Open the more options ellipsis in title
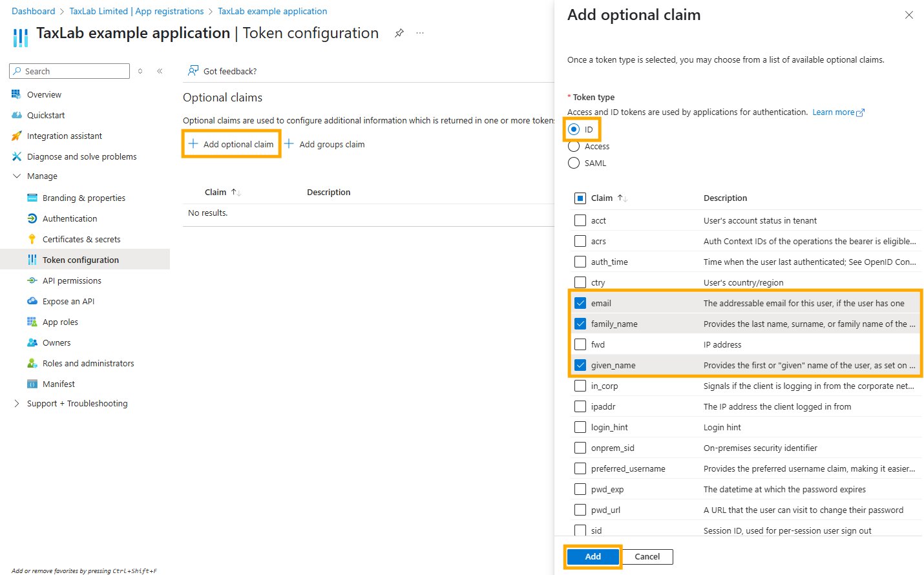 coord(420,33)
